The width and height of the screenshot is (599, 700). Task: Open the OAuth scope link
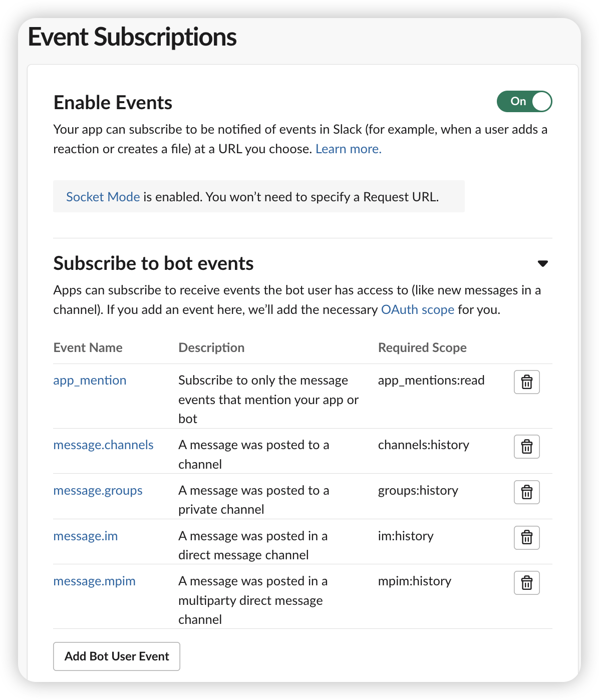[417, 309]
